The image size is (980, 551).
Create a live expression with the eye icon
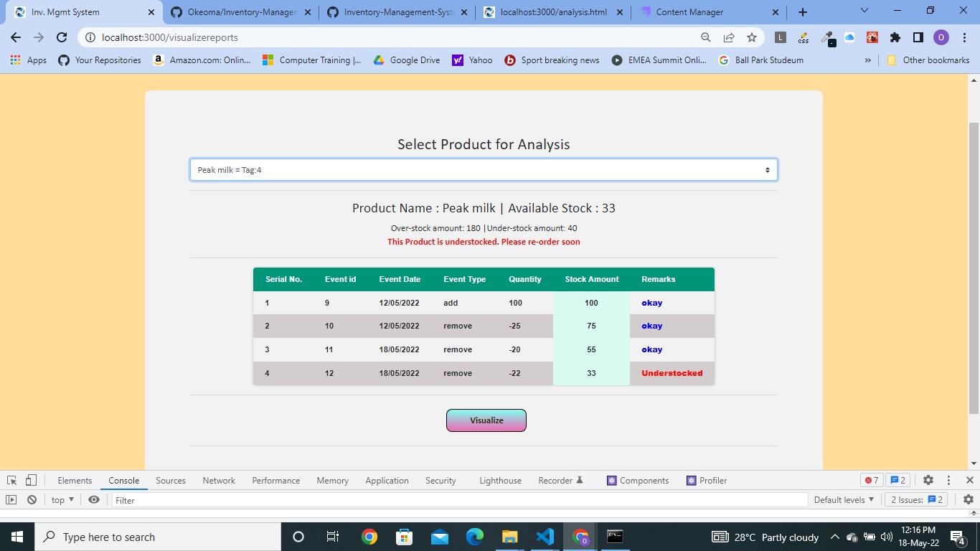tap(93, 499)
